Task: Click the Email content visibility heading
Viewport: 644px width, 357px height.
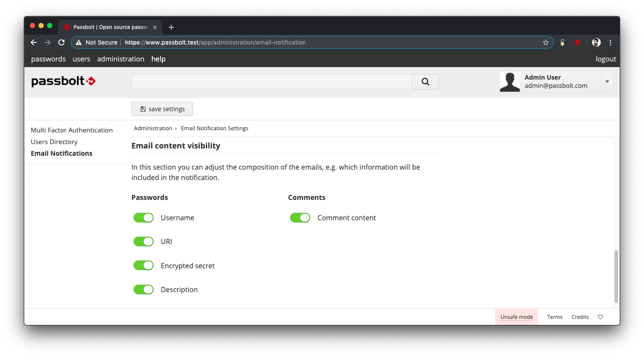Action: tap(176, 146)
